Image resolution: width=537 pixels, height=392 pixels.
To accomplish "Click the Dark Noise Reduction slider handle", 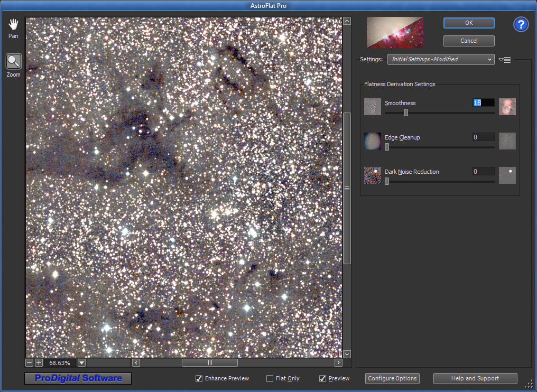I will click(387, 181).
